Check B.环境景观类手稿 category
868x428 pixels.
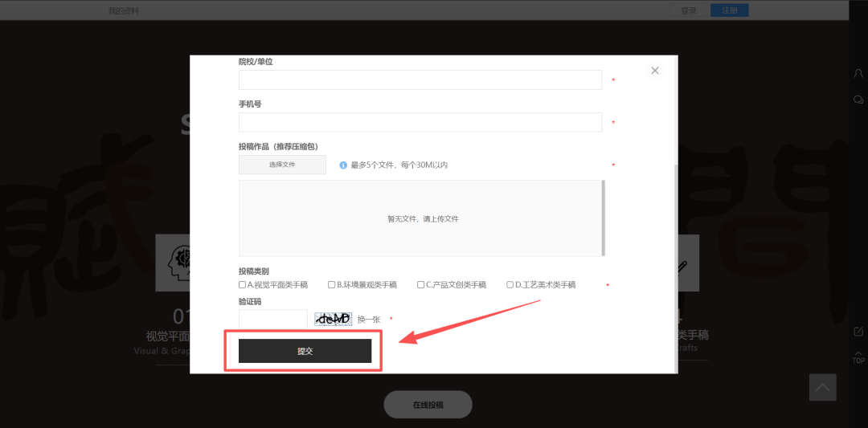[332, 285]
